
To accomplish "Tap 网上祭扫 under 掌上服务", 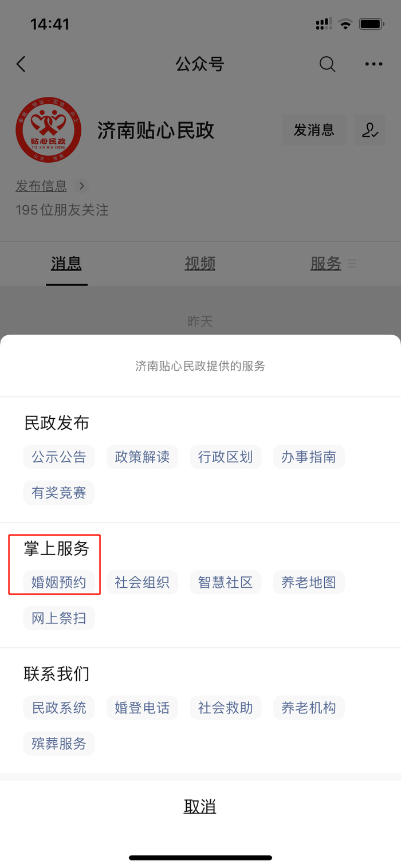I will point(59,618).
